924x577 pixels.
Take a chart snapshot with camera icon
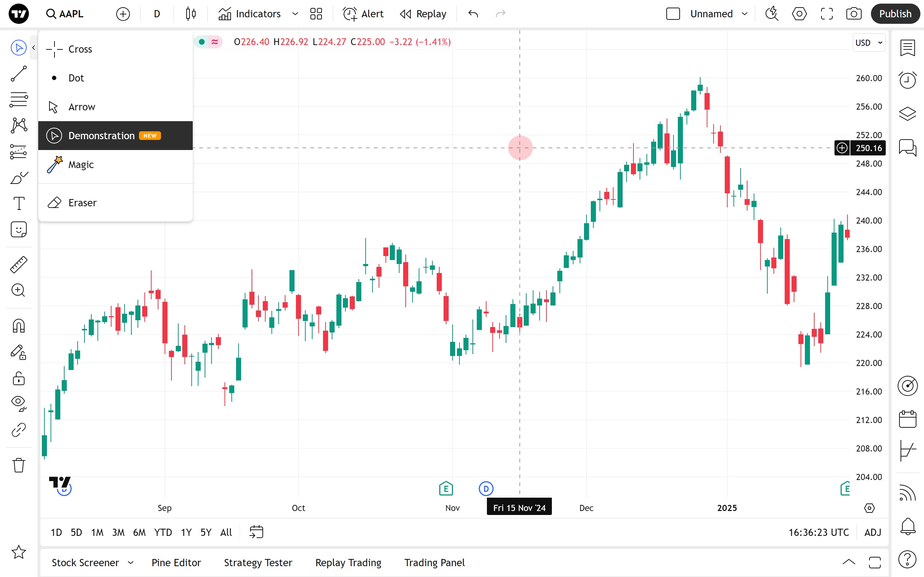pos(853,14)
